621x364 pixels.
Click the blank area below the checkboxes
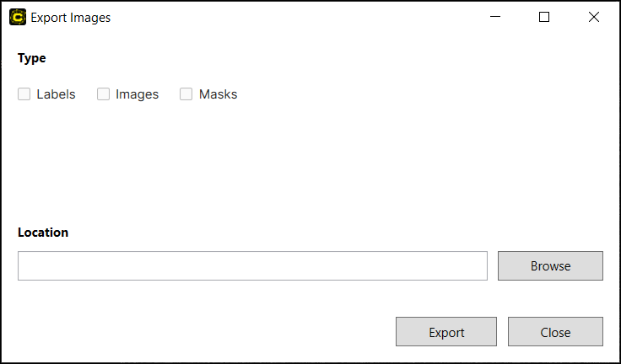[304, 160]
